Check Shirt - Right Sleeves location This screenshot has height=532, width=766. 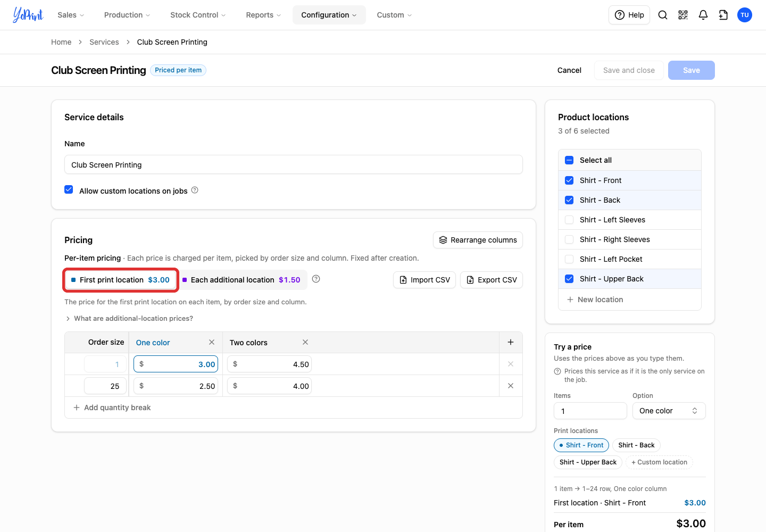569,239
